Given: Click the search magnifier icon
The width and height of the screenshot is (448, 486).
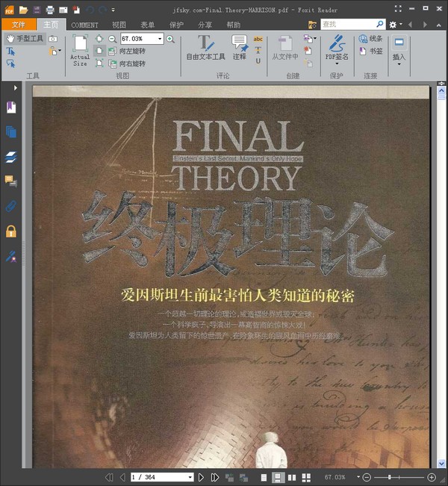Looking at the screenshot, I should coord(380,24).
